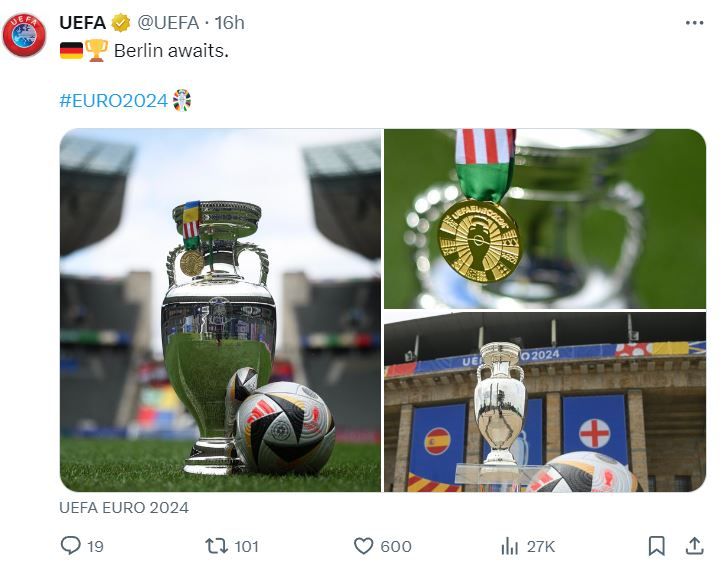This screenshot has height=570, width=723.
Task: Open the 16h timestamp link
Action: coord(230,23)
